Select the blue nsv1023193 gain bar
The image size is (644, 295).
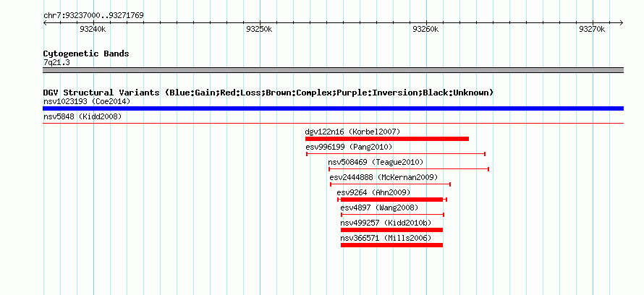click(333, 108)
